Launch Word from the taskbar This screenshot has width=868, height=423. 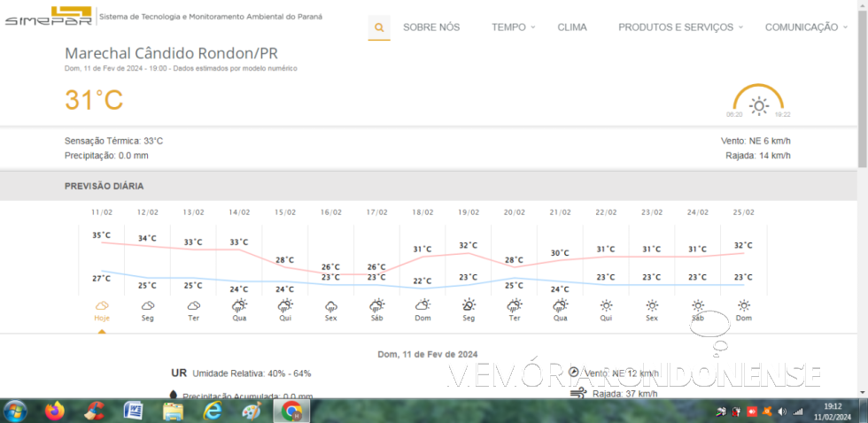coord(134,411)
